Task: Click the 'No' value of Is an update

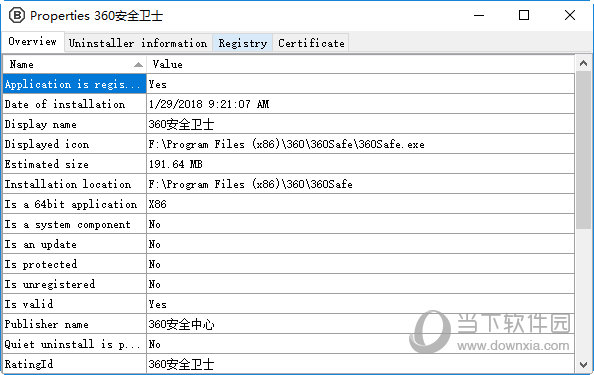Action: coord(155,244)
